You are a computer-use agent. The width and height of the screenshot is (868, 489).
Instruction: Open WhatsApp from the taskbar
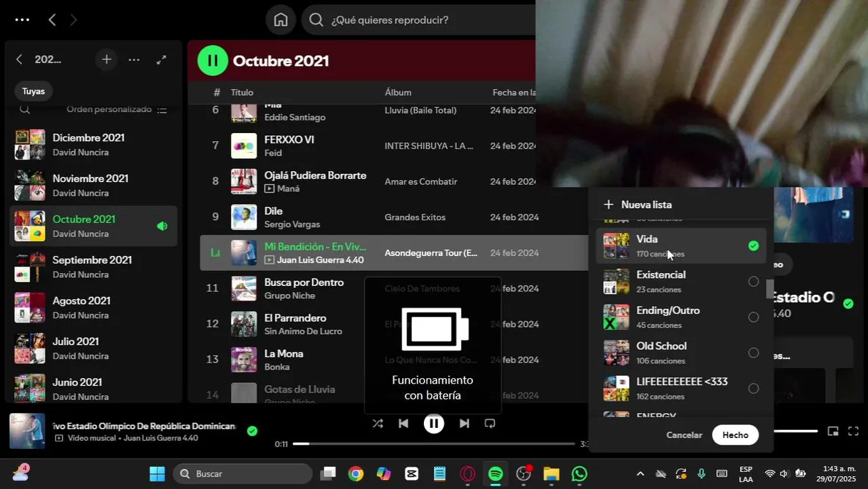coord(579,473)
